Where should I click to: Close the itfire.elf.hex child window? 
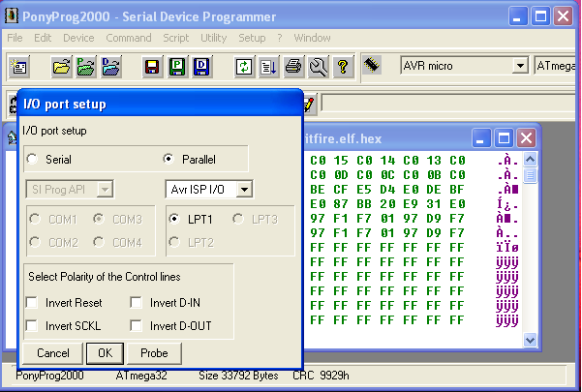click(527, 138)
